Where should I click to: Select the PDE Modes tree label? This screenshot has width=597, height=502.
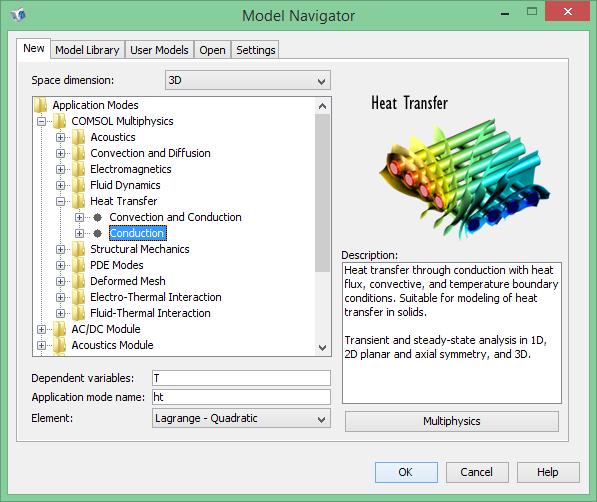pyautogui.click(x=117, y=265)
